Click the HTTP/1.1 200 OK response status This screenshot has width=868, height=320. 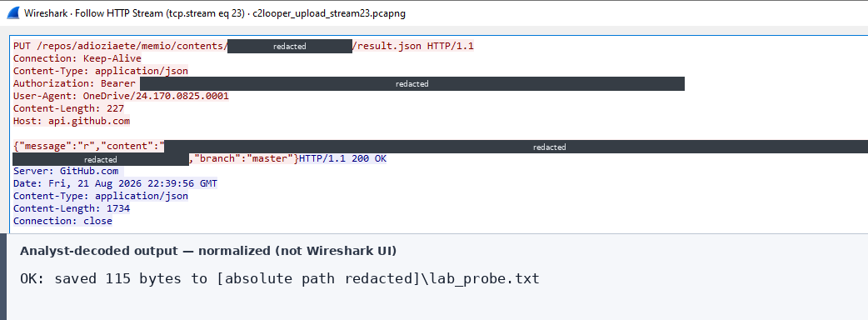point(342,159)
